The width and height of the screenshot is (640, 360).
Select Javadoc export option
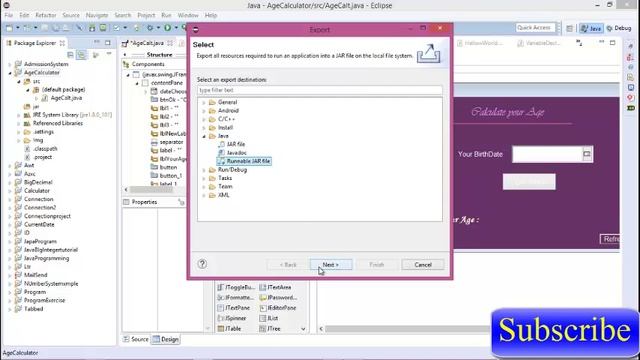[x=232, y=153]
